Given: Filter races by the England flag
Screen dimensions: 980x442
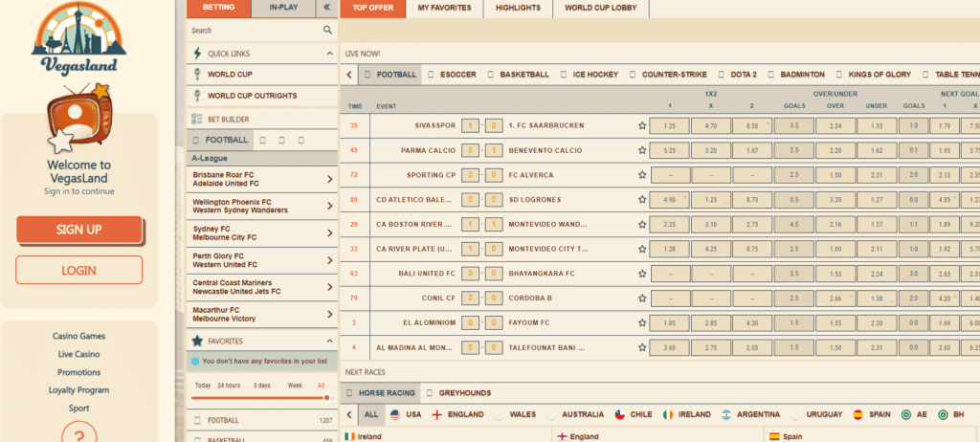Looking at the screenshot, I should 437,414.
